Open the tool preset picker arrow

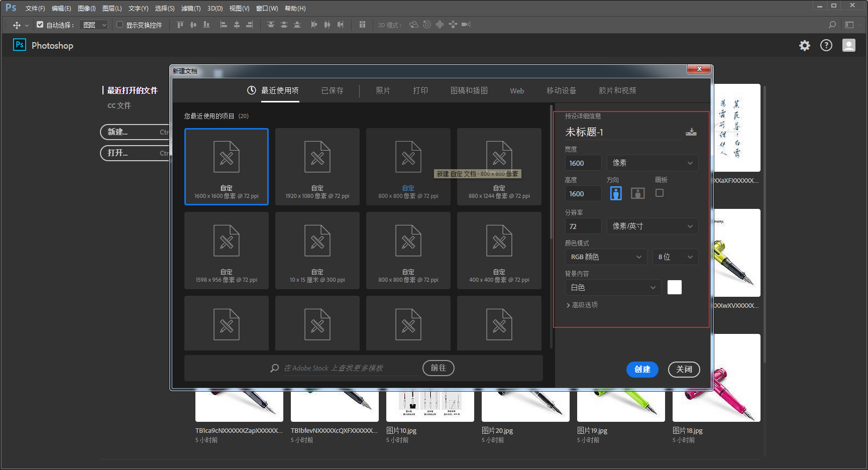tap(27, 25)
